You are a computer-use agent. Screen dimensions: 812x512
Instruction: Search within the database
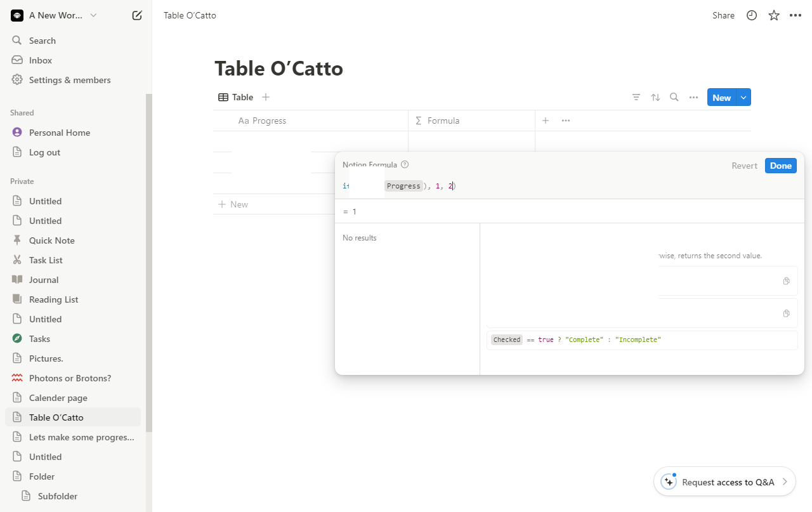tap(674, 97)
